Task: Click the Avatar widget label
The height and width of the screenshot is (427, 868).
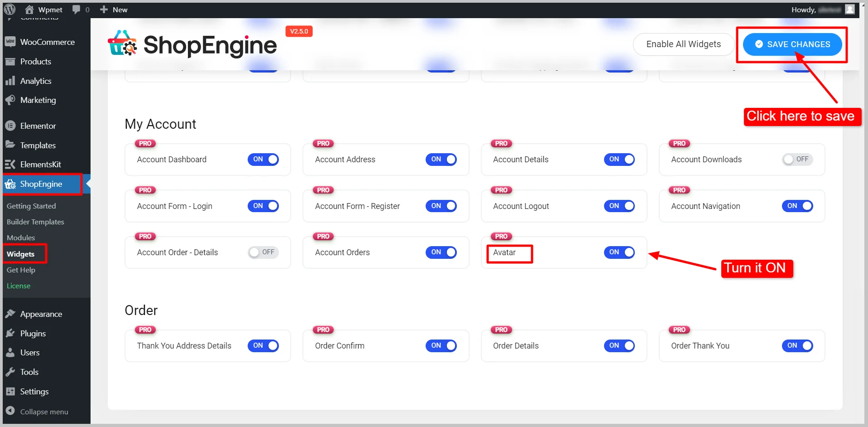Action: pos(504,252)
